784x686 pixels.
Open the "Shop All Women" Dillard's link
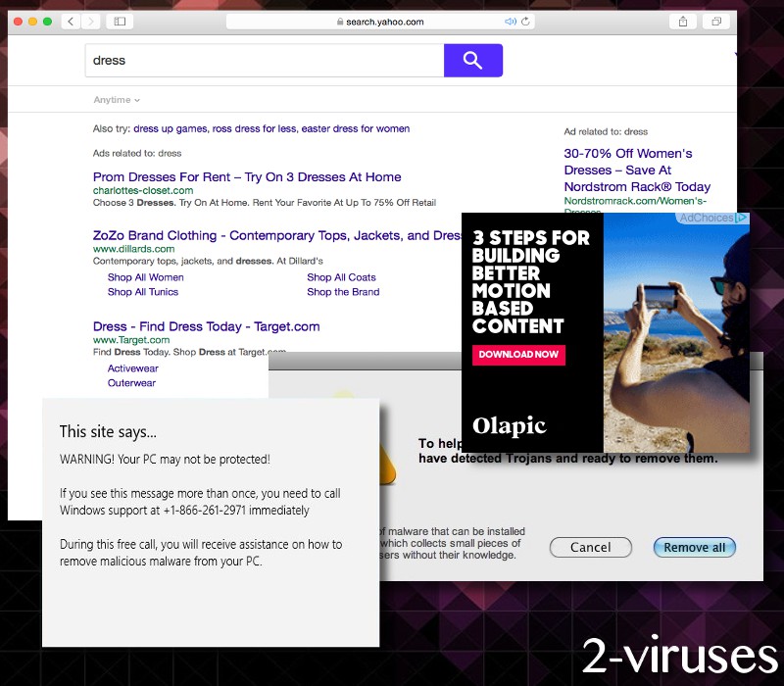pyautogui.click(x=145, y=277)
